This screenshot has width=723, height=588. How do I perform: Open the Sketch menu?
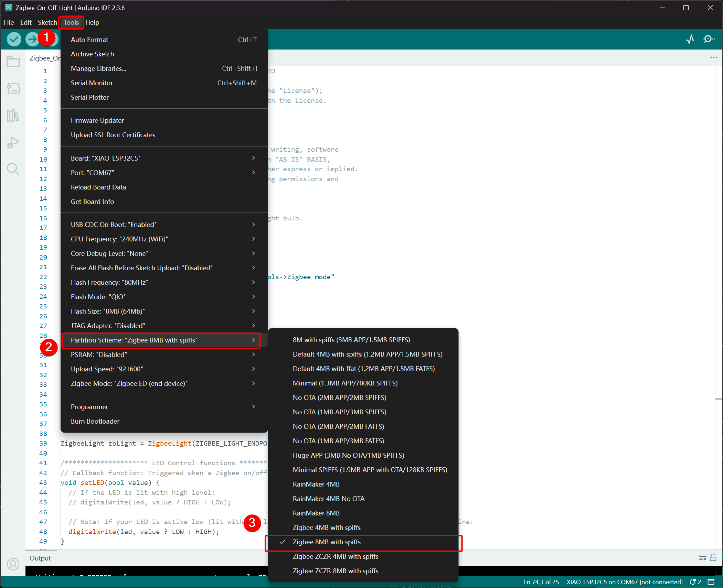coord(47,22)
